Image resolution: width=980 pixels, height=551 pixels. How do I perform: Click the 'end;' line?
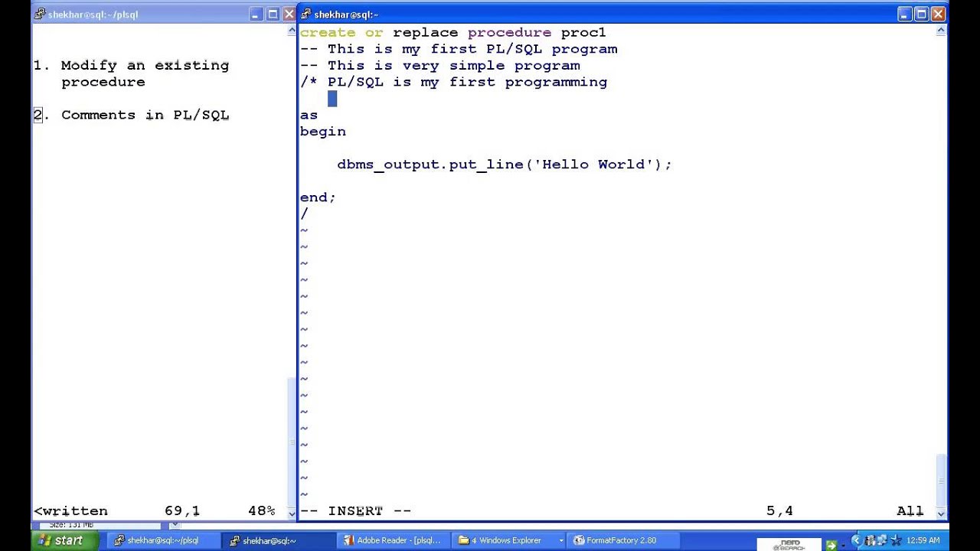[x=318, y=197]
